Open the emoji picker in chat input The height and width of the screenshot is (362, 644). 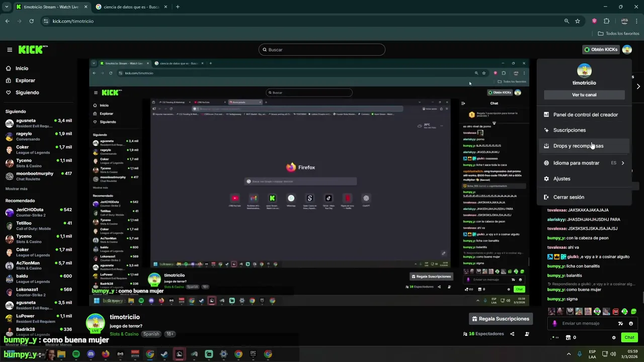click(x=631, y=323)
